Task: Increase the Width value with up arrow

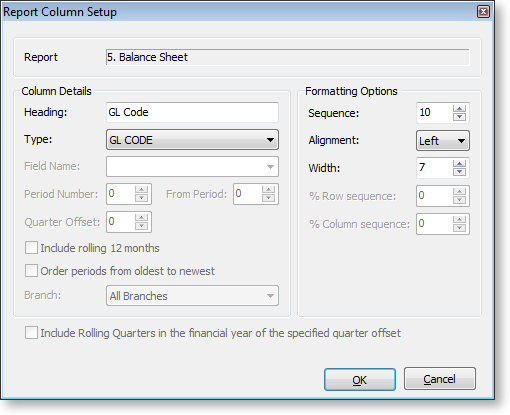Action: point(459,164)
